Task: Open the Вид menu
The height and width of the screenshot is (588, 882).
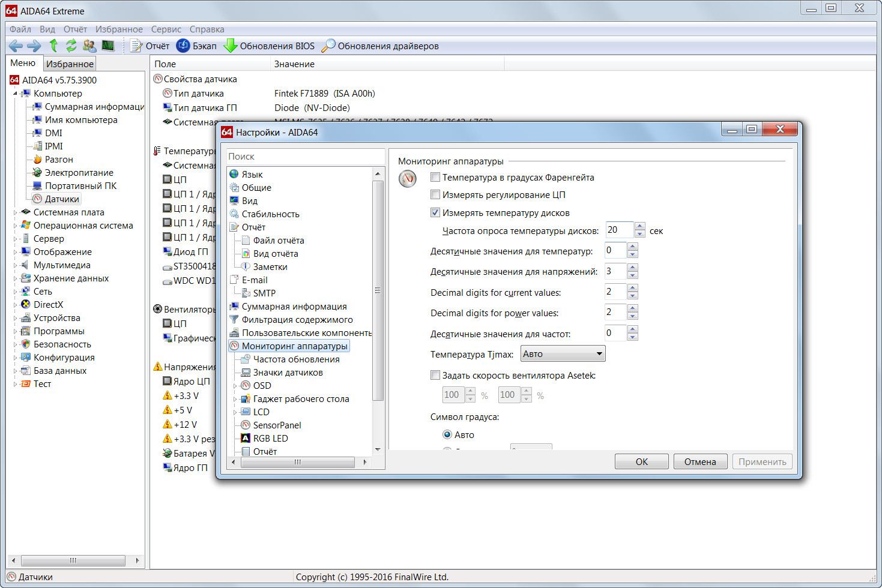Action: 47,29
